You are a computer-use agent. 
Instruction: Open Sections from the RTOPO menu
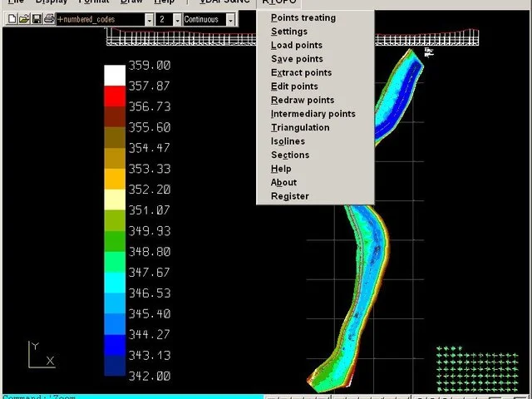point(290,155)
